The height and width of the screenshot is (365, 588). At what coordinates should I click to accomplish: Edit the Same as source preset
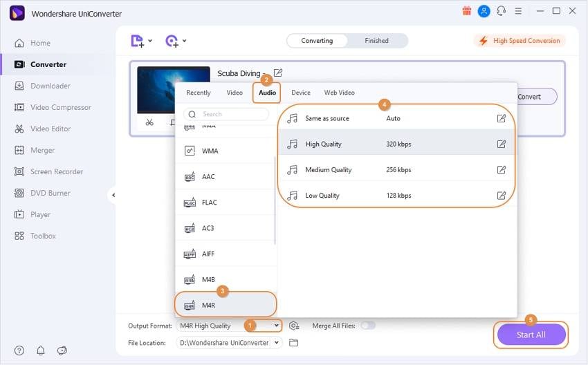pyautogui.click(x=502, y=118)
